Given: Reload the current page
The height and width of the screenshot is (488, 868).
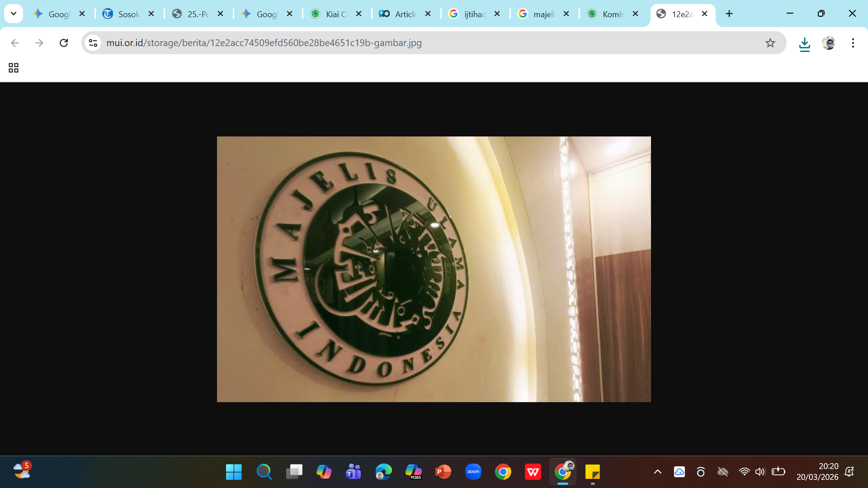Looking at the screenshot, I should (x=64, y=43).
